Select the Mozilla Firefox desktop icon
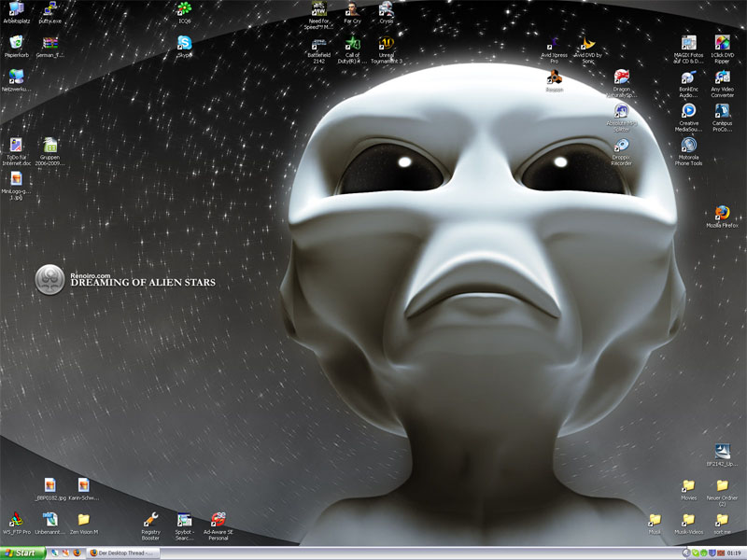 [722, 214]
